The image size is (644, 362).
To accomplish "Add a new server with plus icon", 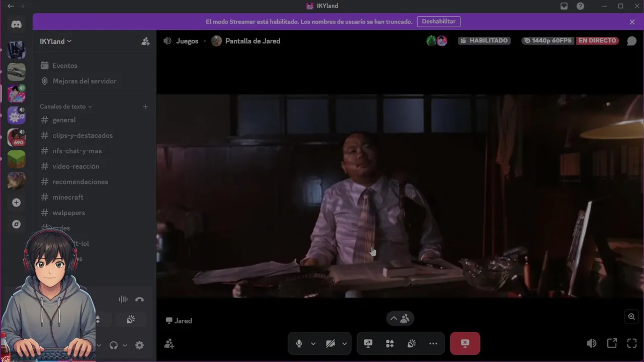I will (x=16, y=203).
